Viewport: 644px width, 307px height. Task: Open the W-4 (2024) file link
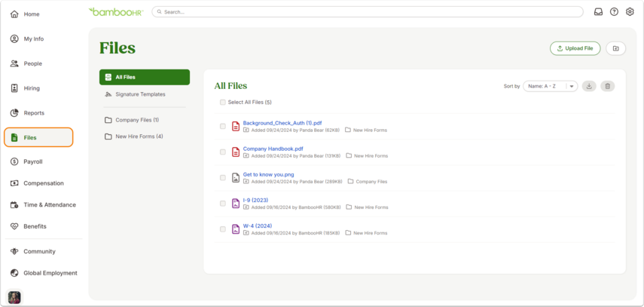click(258, 226)
